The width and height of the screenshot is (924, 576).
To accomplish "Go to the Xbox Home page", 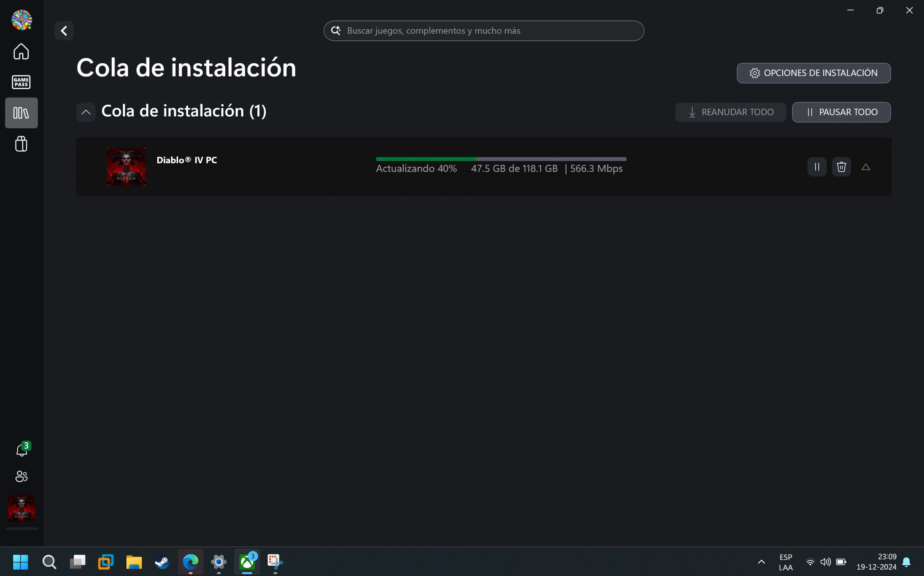I will pyautogui.click(x=21, y=51).
